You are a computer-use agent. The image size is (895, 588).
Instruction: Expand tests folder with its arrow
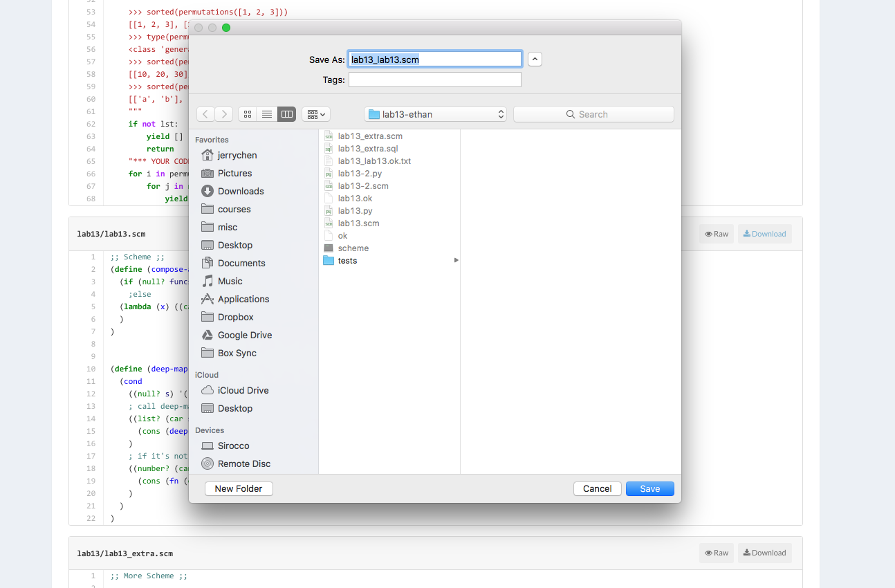tap(456, 260)
